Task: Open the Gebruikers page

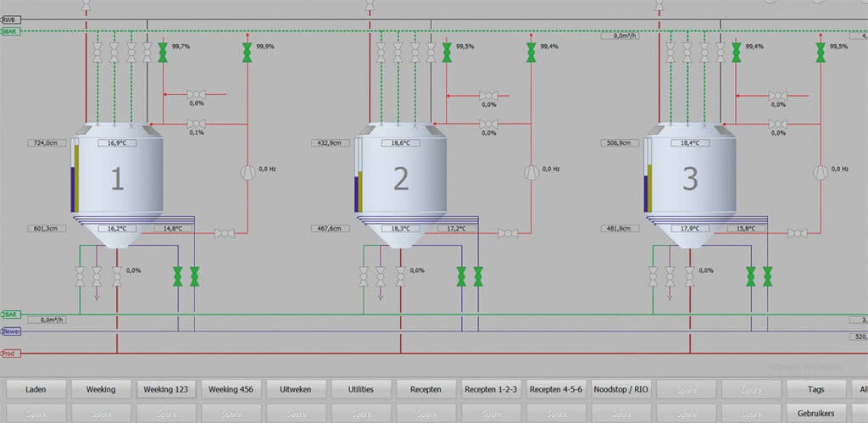Action: click(x=816, y=413)
